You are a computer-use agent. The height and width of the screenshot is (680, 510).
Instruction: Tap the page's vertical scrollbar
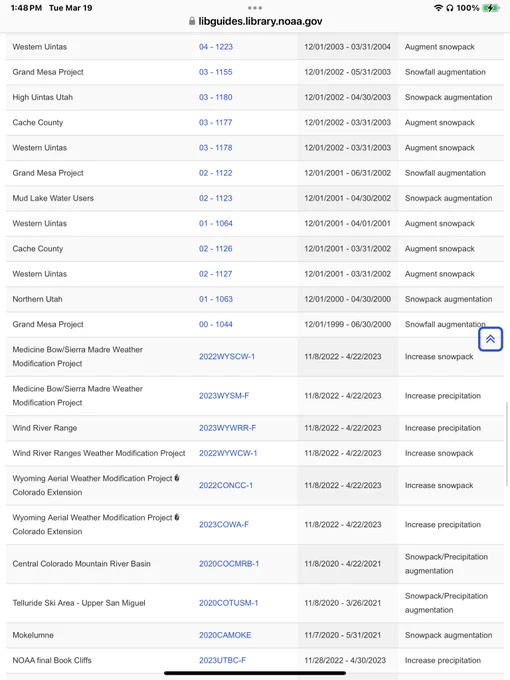507,445
